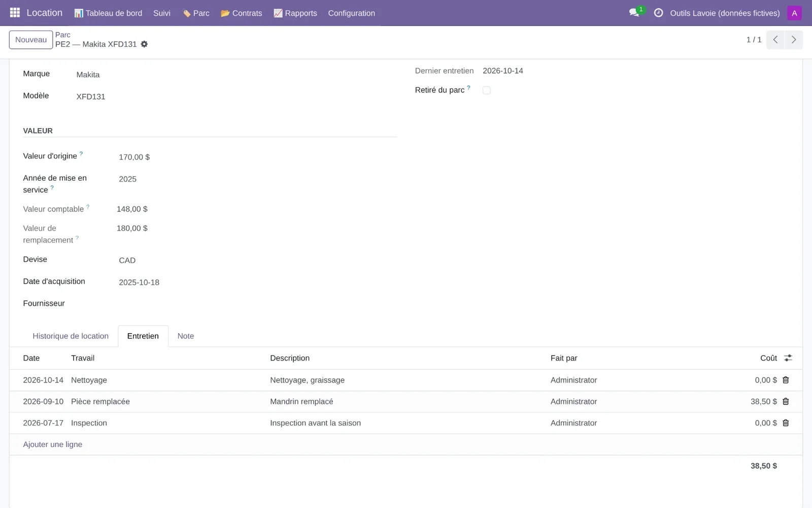Viewport: 812px width, 508px height.
Task: Show help tooltip for Valeur d'origine
Action: tap(81, 153)
